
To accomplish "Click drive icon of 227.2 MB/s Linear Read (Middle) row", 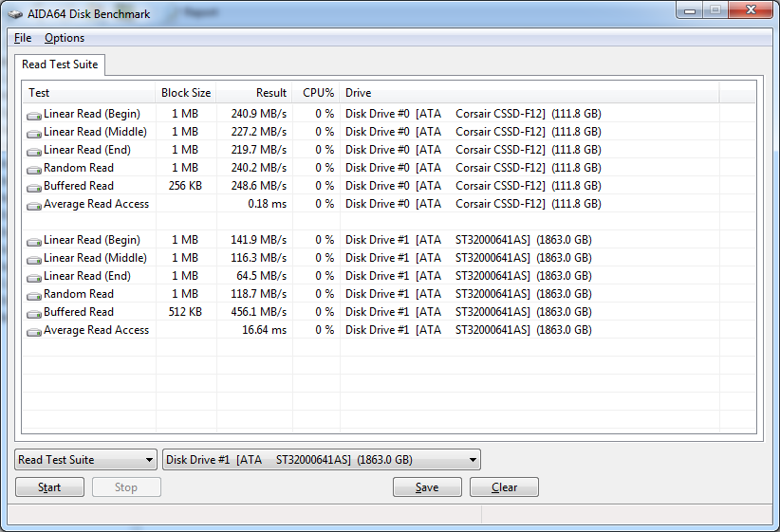I will click(34, 134).
